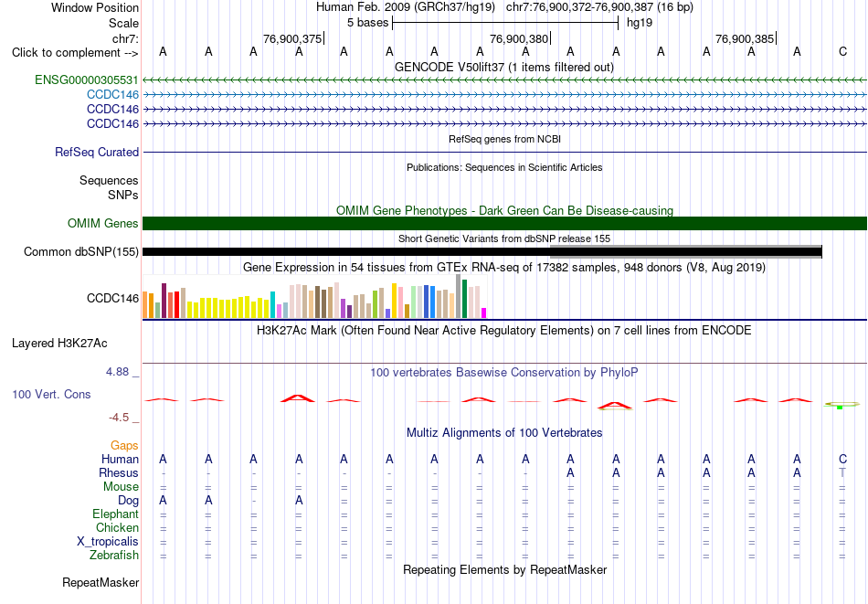Open 'Short Genetic Variants from dbSNP release 155' title
The height and width of the screenshot is (604, 868).
coord(504,238)
